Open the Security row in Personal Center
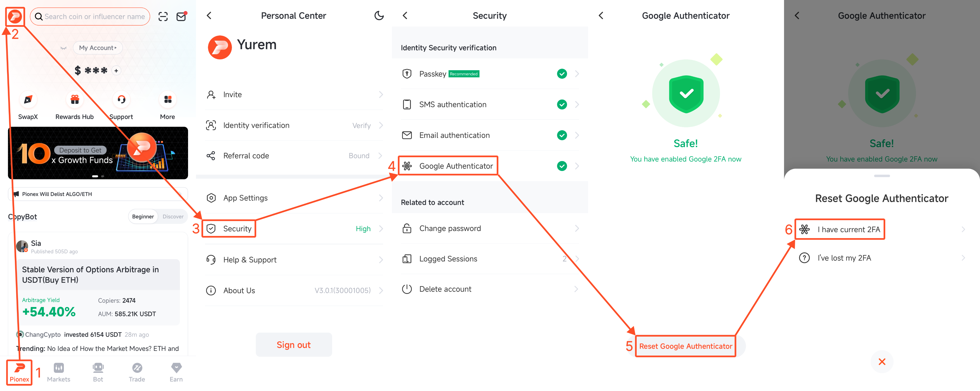The height and width of the screenshot is (391, 980). tap(294, 229)
